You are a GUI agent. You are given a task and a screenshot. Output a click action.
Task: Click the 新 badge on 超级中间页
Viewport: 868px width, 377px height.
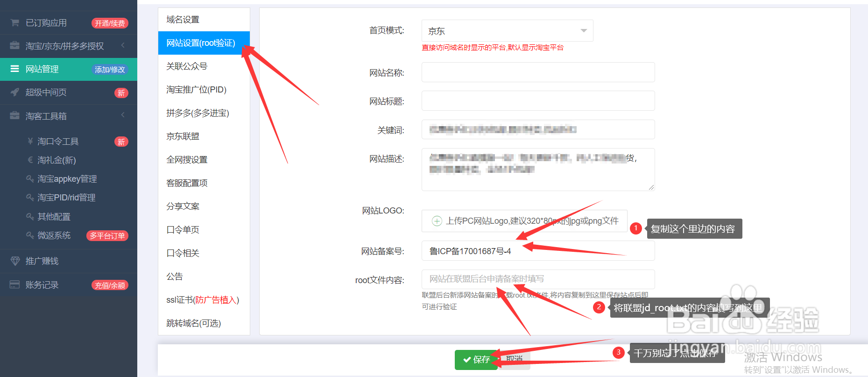pyautogui.click(x=121, y=93)
